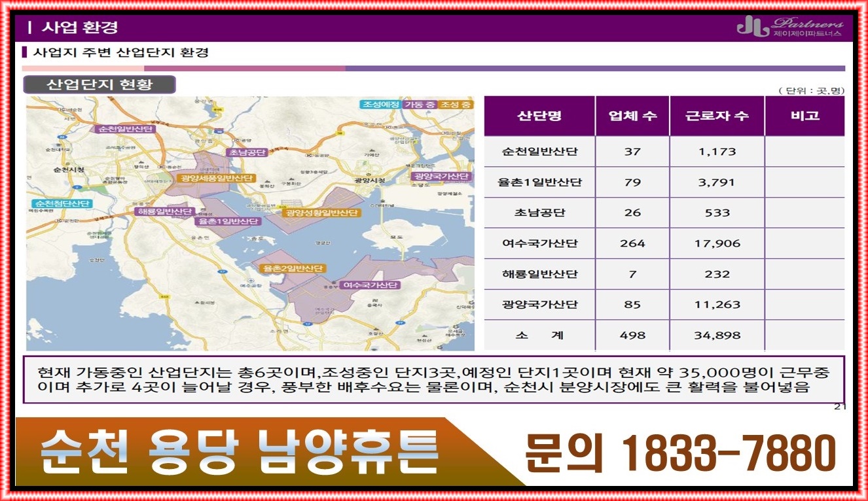Click the subtotal company count 498
Viewport: 868px width, 501px height.
(x=632, y=335)
